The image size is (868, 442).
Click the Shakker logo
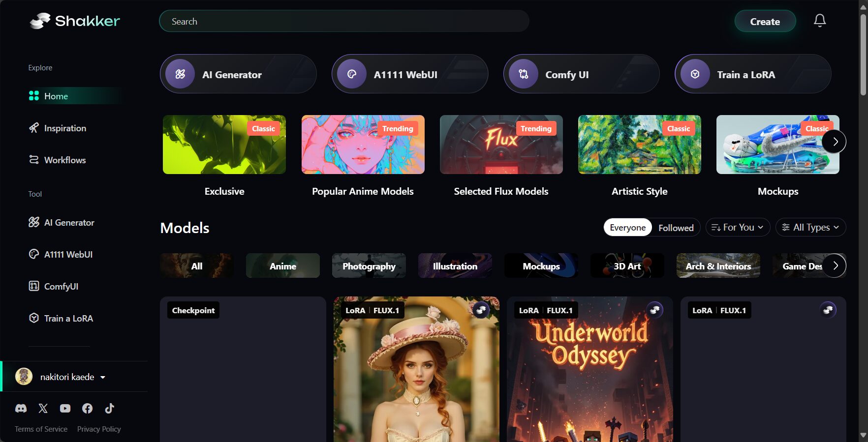click(74, 21)
